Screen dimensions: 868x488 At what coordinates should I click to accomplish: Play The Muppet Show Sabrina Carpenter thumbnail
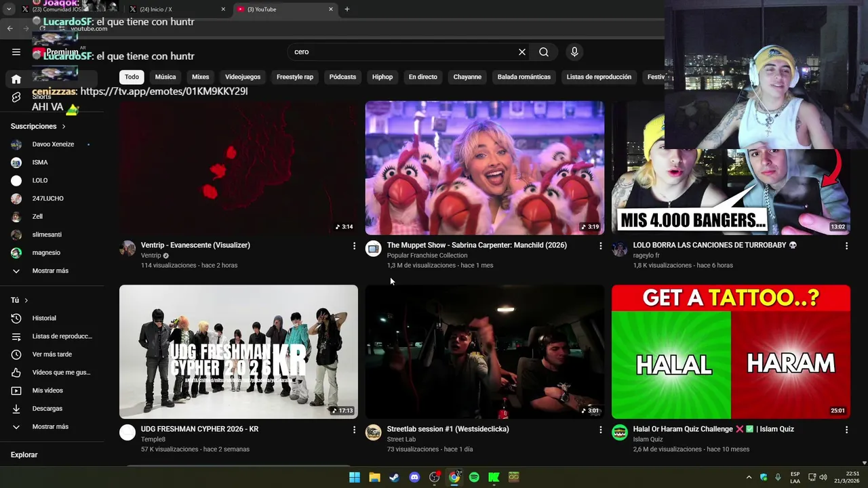click(x=485, y=167)
